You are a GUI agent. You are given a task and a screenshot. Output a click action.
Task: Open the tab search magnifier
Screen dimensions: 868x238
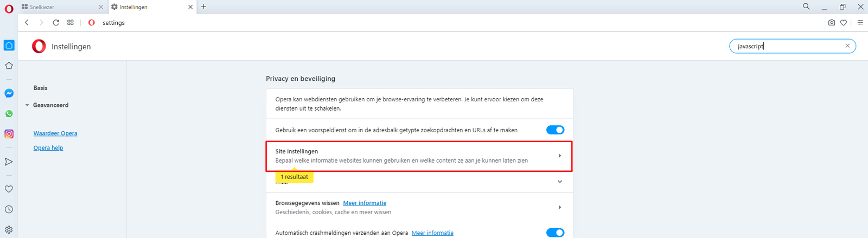pos(806,7)
